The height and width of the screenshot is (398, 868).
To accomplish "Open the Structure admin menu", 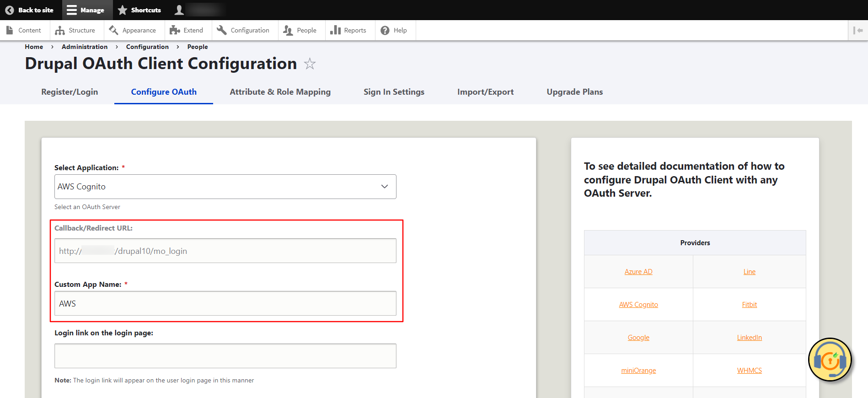I will point(75,30).
